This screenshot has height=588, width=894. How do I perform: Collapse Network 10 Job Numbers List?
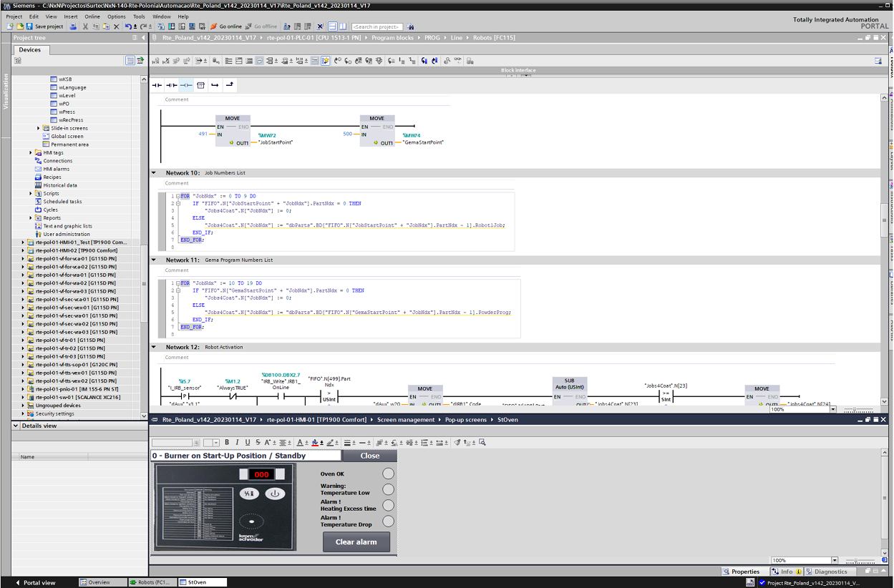click(x=153, y=173)
